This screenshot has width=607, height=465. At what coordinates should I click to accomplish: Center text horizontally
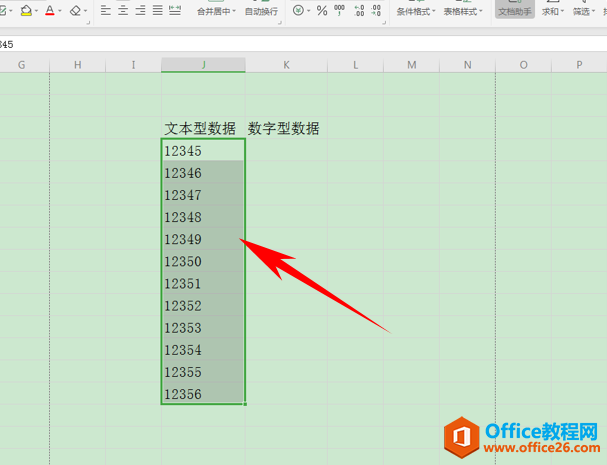(x=123, y=10)
